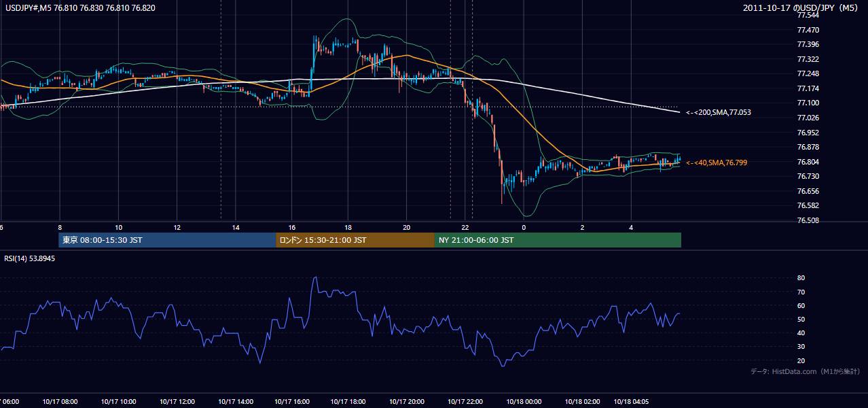The width and height of the screenshot is (868, 408).
Task: Click hour label 16 on price chart axis
Action: [291, 227]
